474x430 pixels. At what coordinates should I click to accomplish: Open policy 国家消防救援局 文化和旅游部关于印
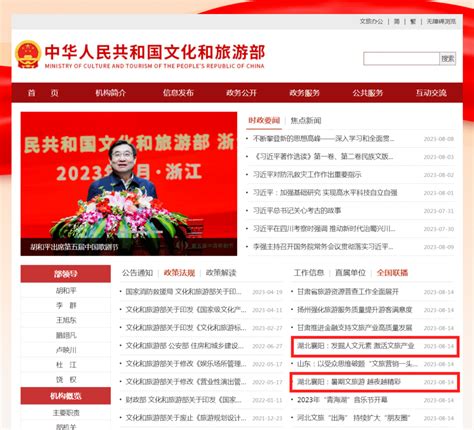click(x=183, y=292)
